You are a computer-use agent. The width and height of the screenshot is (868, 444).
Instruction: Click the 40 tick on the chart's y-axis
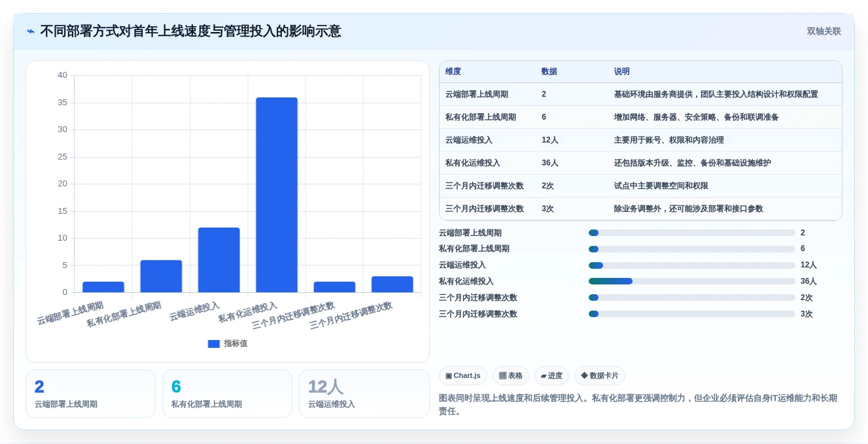tap(62, 75)
